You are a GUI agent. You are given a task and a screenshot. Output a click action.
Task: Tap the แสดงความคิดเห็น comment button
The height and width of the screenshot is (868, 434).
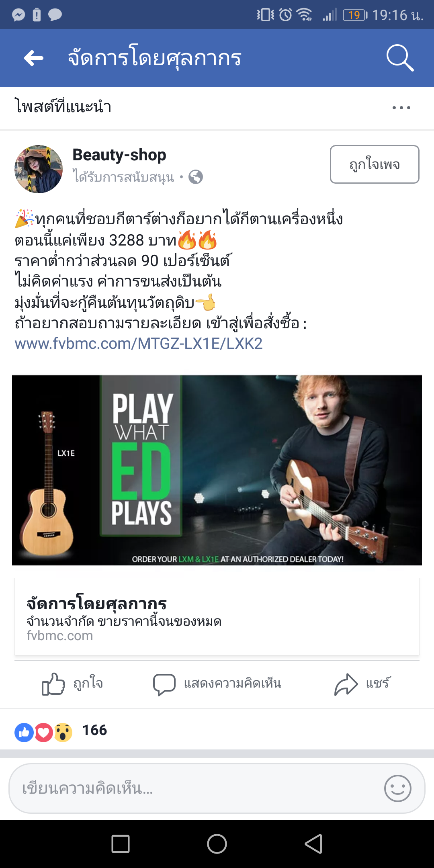pos(217,684)
